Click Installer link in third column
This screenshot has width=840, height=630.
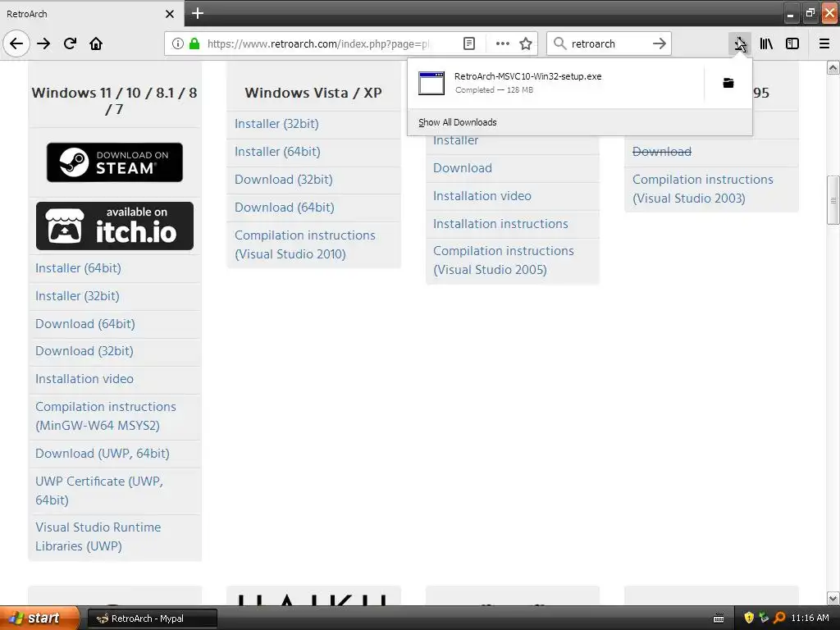(455, 141)
